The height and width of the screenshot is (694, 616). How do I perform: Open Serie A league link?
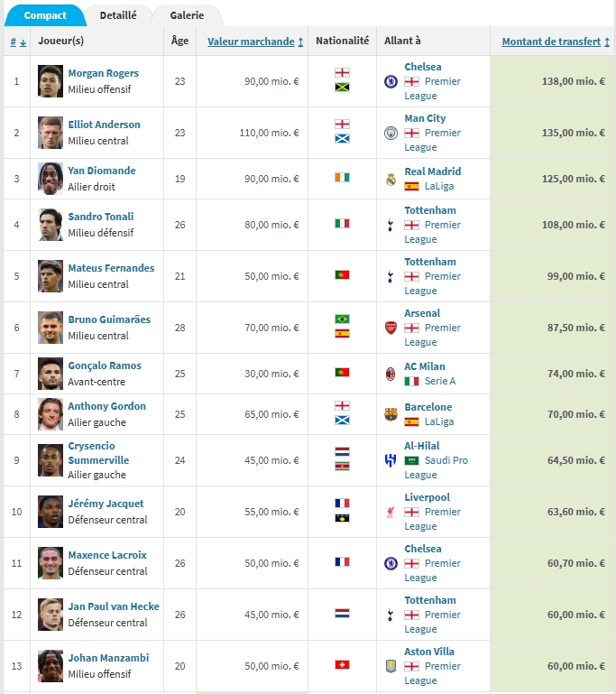click(440, 381)
